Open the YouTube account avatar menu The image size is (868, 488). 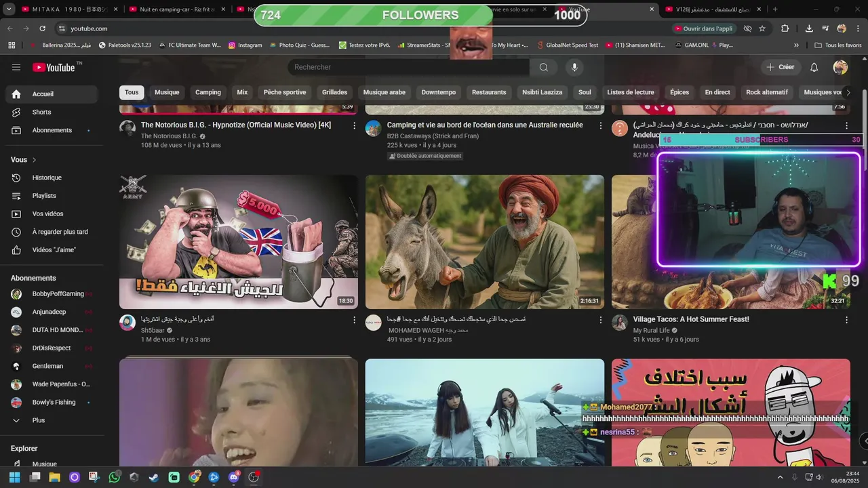(840, 67)
